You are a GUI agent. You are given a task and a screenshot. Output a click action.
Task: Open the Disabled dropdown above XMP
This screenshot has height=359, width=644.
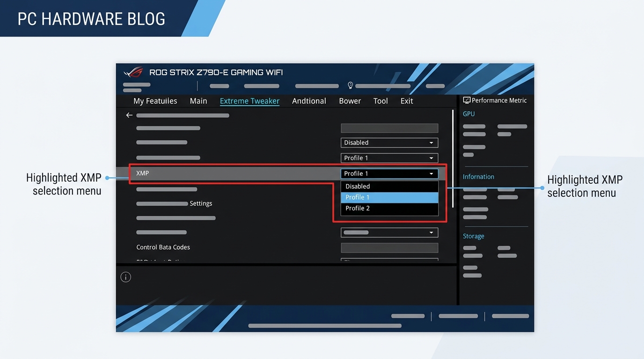[x=389, y=143]
